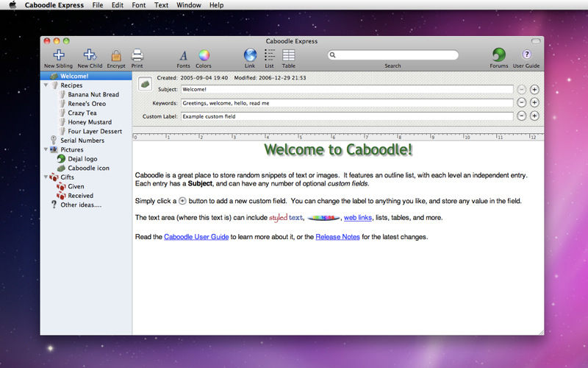Click the search magnifier icon

[x=333, y=54]
